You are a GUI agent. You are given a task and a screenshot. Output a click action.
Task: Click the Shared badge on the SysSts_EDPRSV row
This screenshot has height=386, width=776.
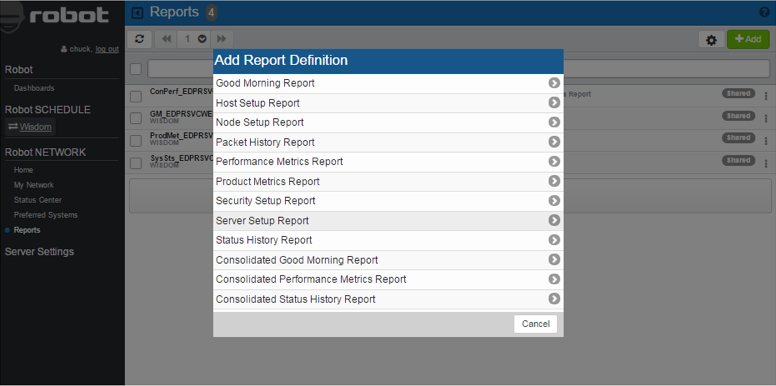pos(738,160)
